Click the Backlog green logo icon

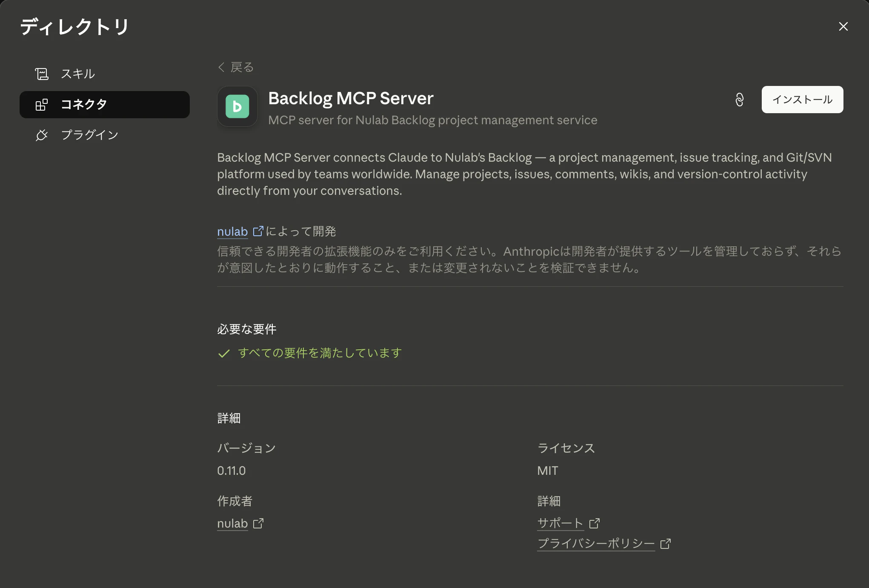pyautogui.click(x=237, y=106)
